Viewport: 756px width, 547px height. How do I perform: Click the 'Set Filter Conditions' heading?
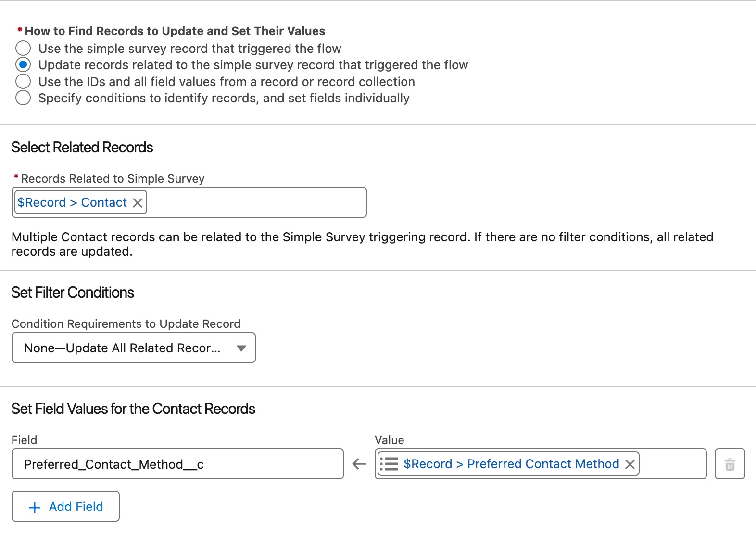pyautogui.click(x=73, y=292)
